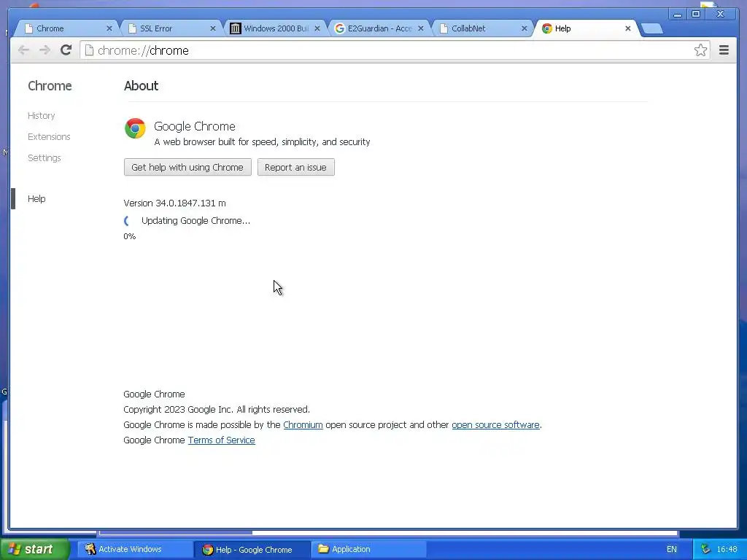This screenshot has width=747, height=560.
Task: Click the About heading
Action: click(141, 86)
